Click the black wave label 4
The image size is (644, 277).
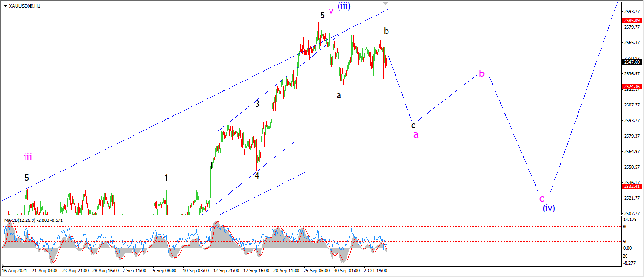pos(257,176)
